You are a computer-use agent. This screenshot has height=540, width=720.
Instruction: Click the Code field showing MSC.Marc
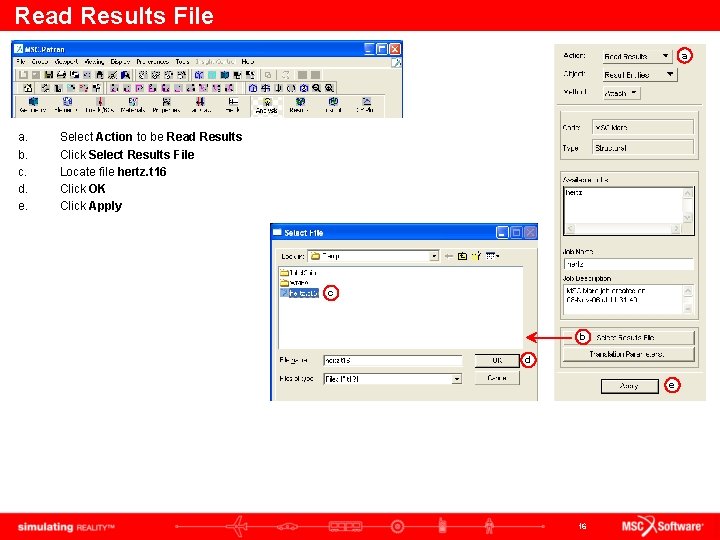point(643,127)
